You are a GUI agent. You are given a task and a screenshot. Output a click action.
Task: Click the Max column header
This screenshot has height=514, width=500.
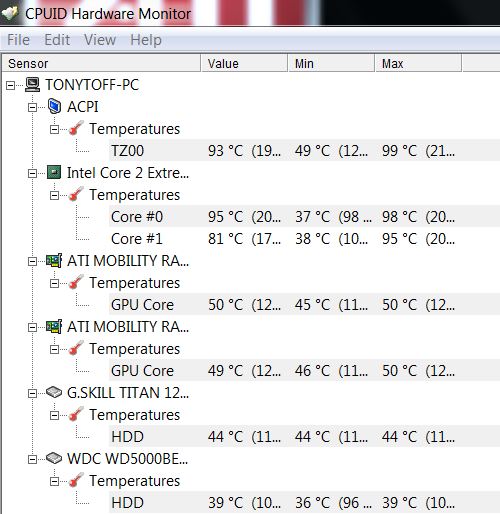pyautogui.click(x=418, y=63)
